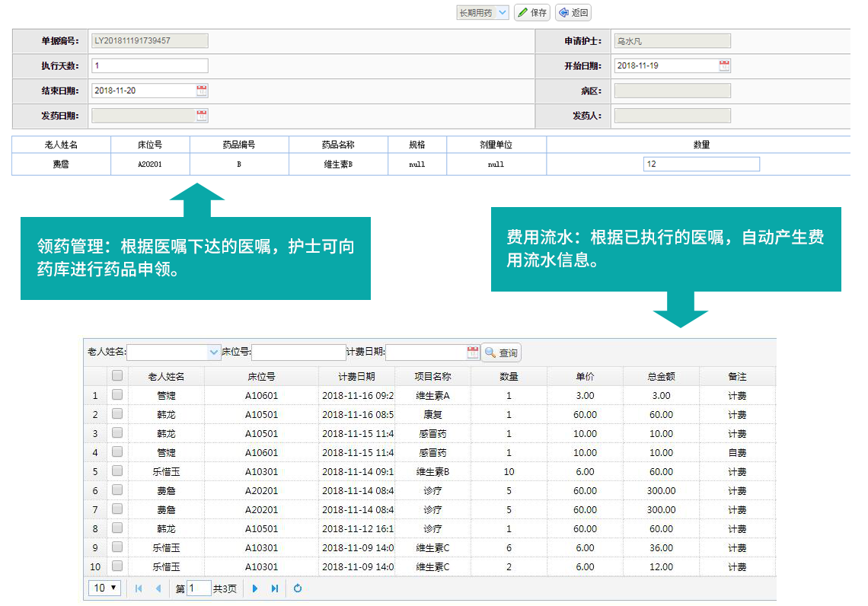868x606 pixels.
Task: Open the 计费日期 calendar icon in search bar
Action: coord(472,352)
